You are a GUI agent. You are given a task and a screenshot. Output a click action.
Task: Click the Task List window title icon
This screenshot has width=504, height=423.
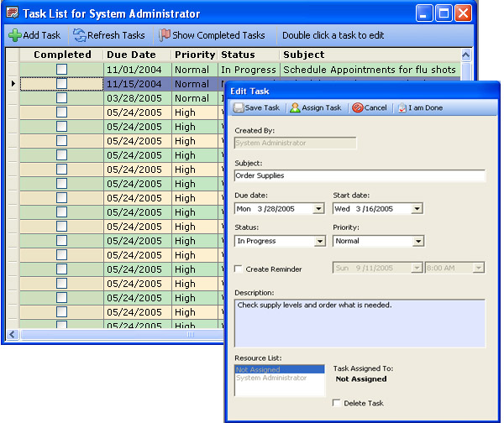tap(12, 13)
